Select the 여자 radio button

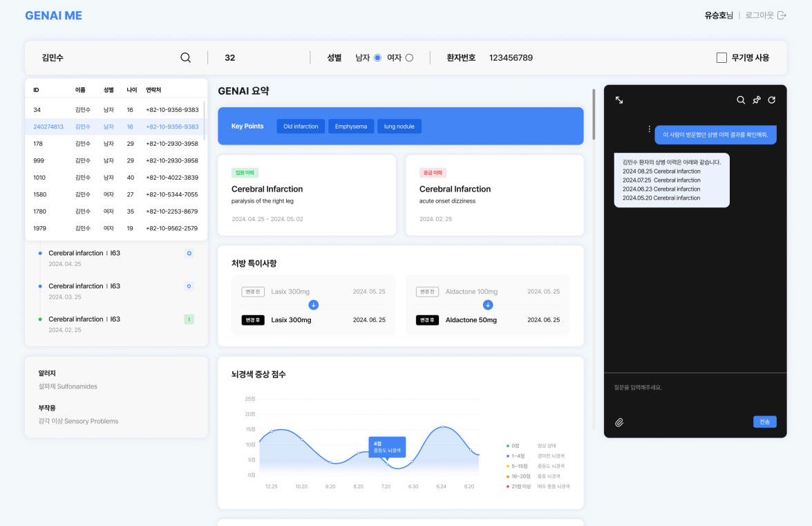click(409, 58)
